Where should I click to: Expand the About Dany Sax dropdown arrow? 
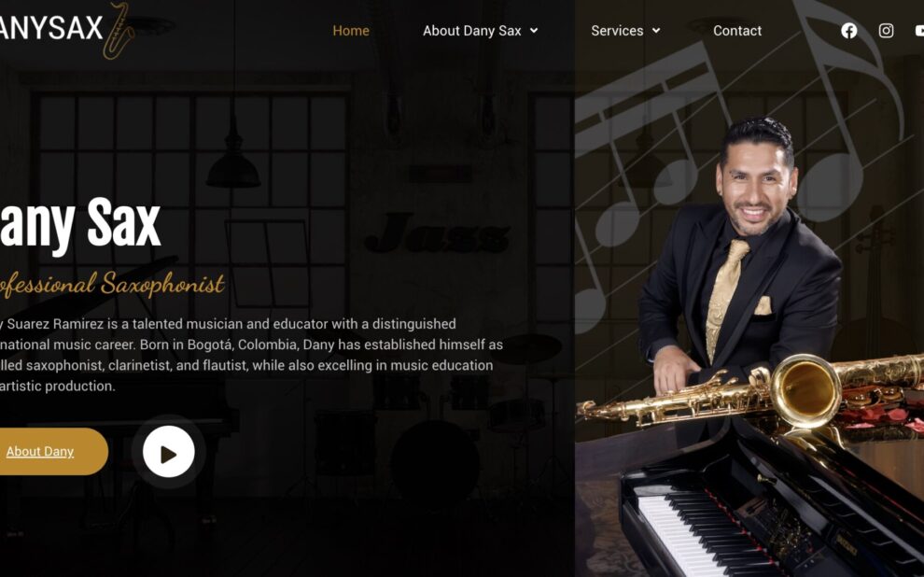[x=534, y=31]
